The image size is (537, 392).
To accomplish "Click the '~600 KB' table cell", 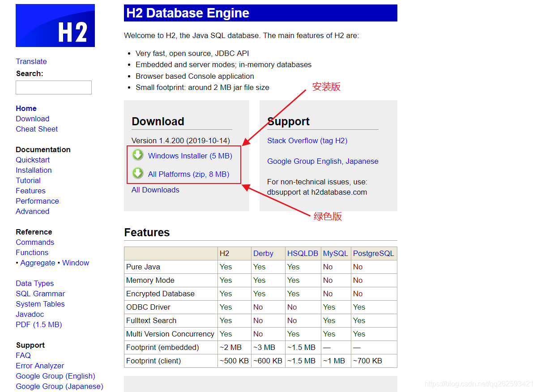I will [268, 361].
